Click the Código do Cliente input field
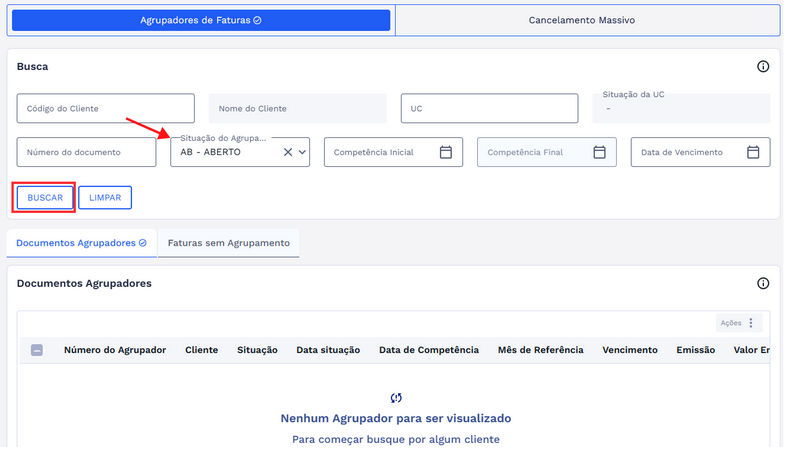The image size is (787, 469). [105, 108]
